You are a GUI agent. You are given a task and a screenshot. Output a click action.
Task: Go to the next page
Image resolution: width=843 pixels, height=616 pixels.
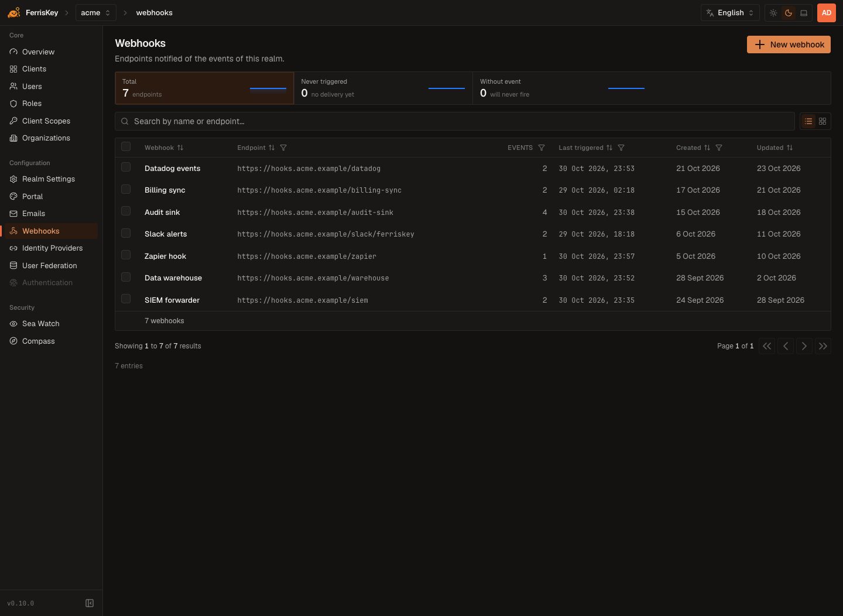[804, 346]
